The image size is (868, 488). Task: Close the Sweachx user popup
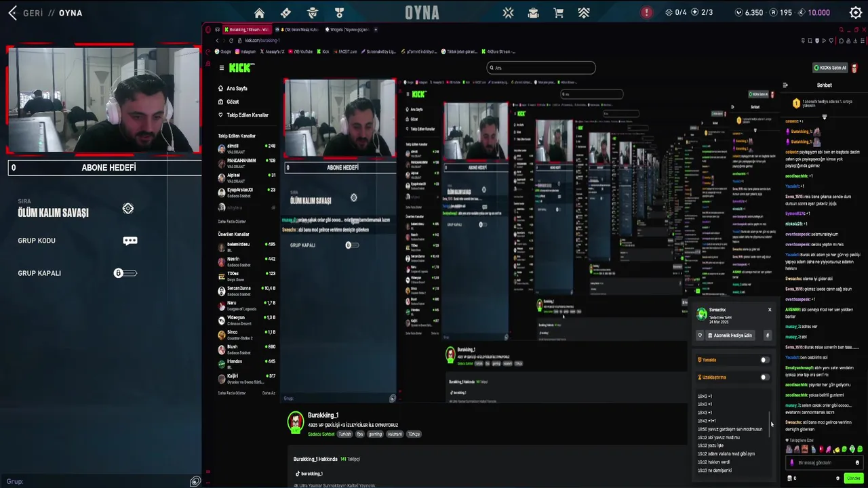(770, 310)
